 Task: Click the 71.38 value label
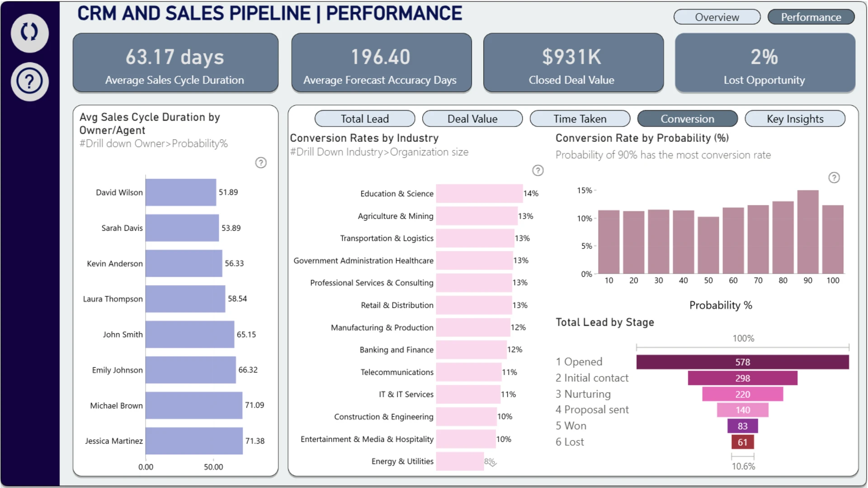(255, 441)
